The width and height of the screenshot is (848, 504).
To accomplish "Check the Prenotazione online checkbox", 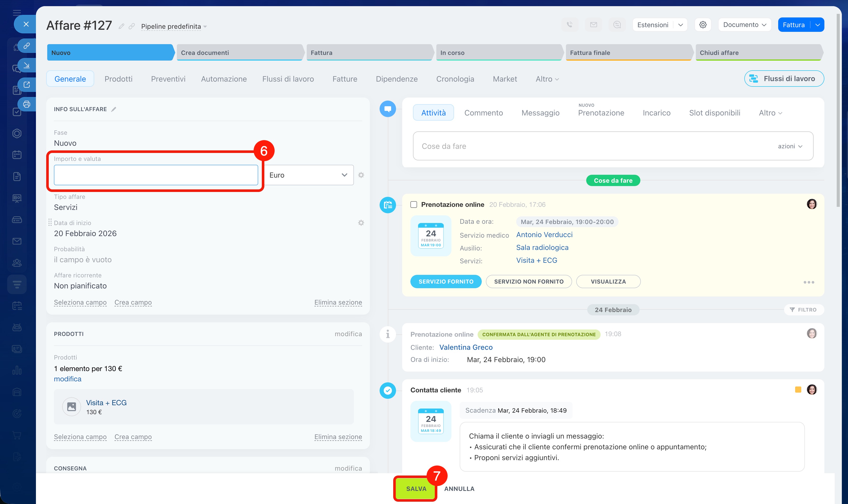I will (414, 205).
